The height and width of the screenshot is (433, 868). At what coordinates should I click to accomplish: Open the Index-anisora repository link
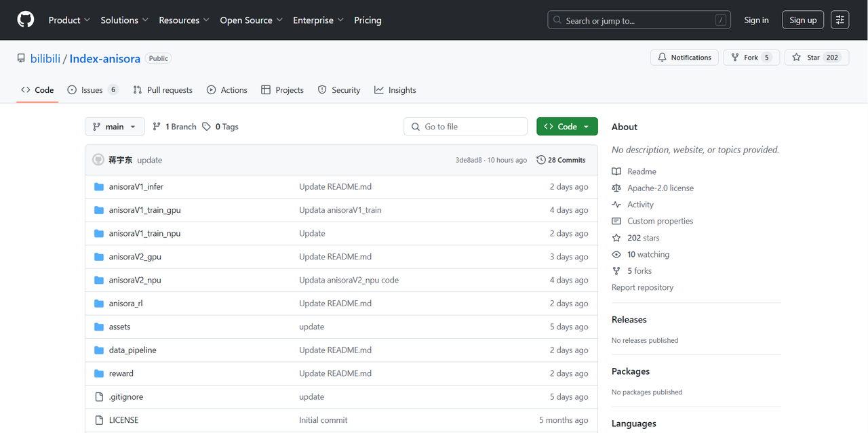104,58
